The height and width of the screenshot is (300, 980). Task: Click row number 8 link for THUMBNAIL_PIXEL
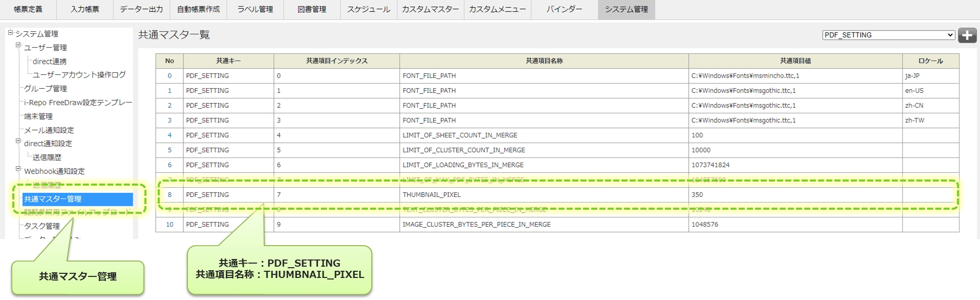pos(169,195)
